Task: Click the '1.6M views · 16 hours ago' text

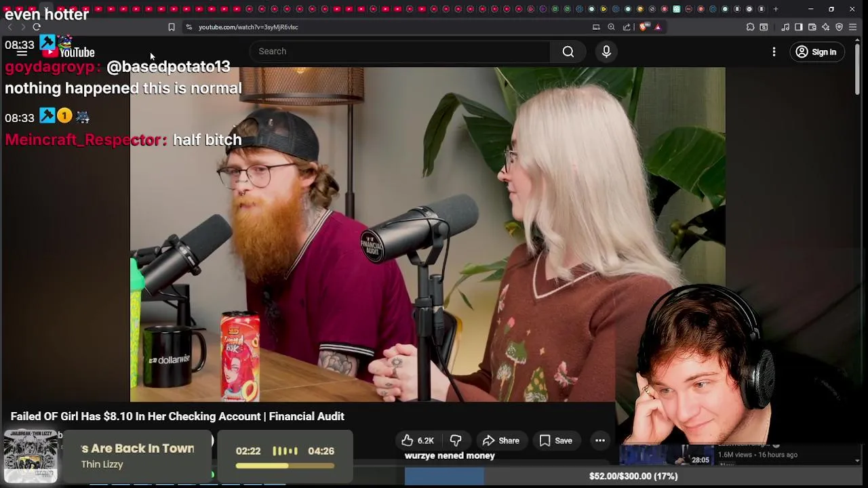Action: click(x=757, y=455)
